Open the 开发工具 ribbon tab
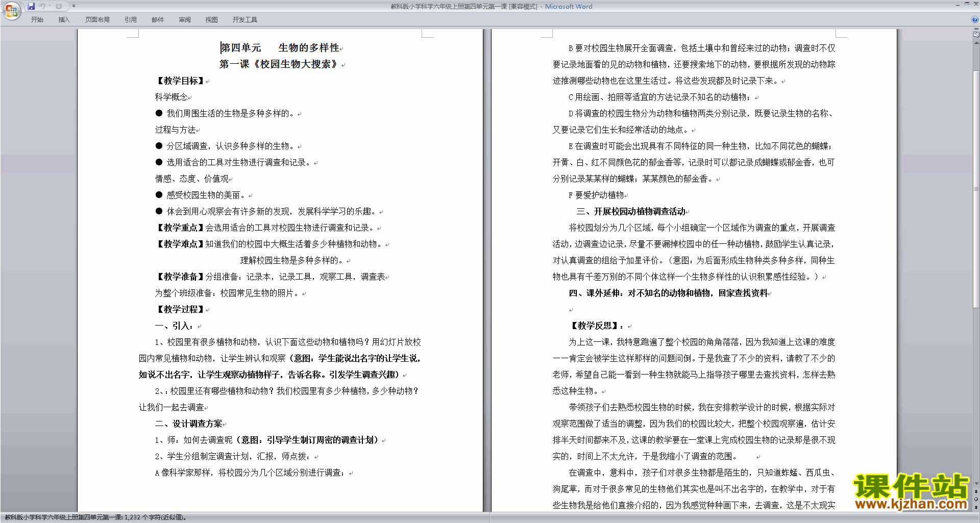The width and height of the screenshot is (980, 523). [x=244, y=20]
